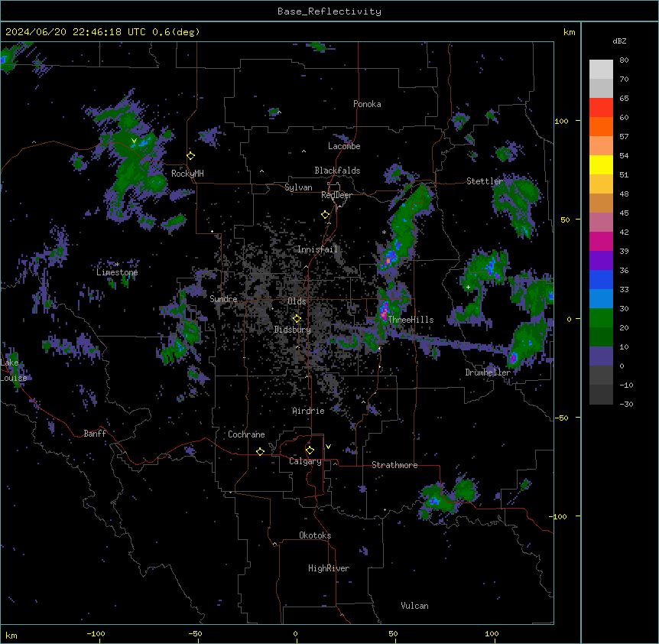
Task: Click the Drumheller city label
Action: click(x=488, y=372)
